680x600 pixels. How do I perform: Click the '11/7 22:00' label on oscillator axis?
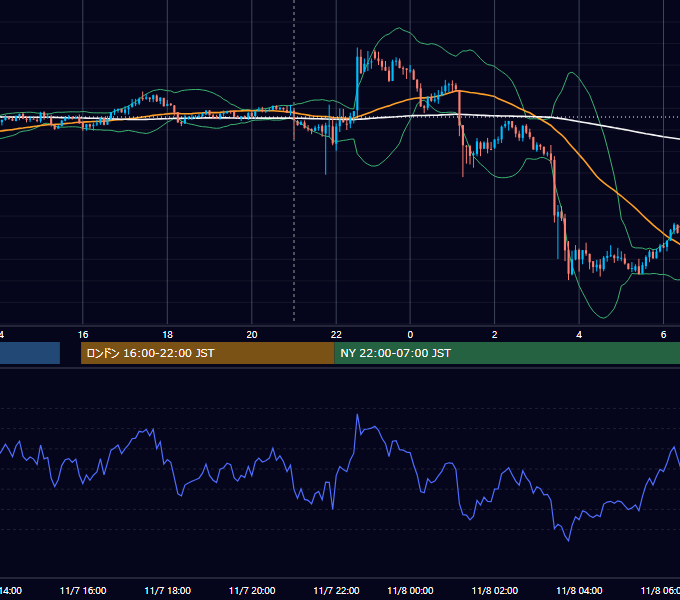click(336, 590)
